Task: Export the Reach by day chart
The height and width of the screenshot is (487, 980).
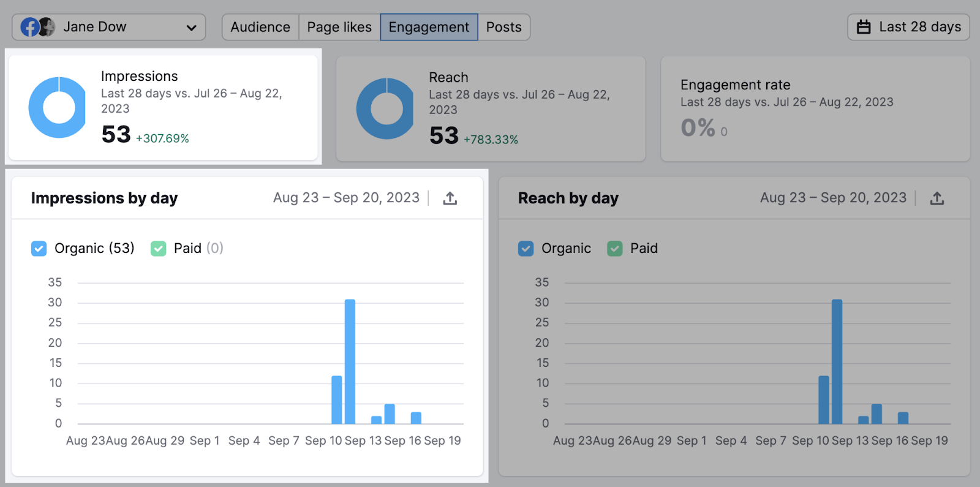Action: click(937, 198)
